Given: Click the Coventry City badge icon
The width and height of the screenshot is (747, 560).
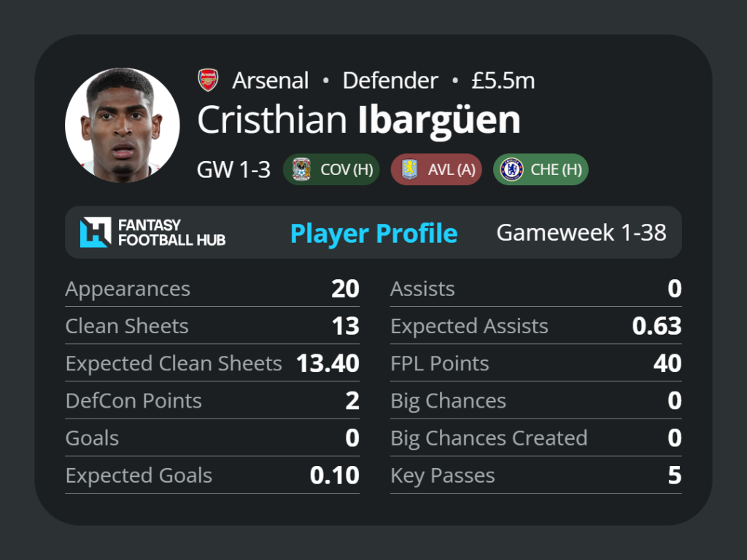Looking at the screenshot, I should click(301, 169).
